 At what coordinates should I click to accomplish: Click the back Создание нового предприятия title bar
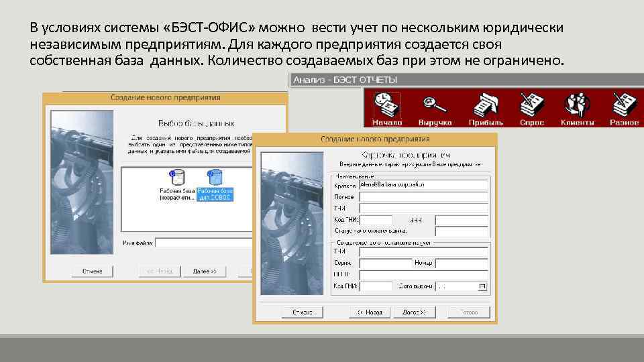tap(165, 98)
